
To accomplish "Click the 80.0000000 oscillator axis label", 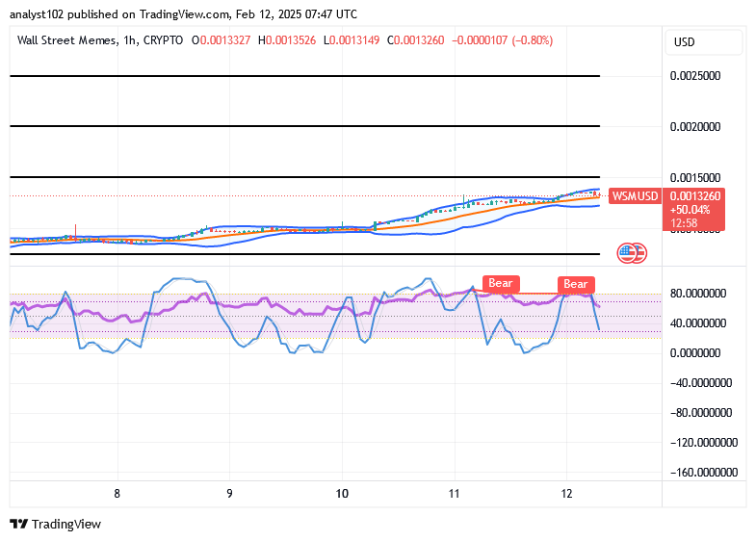I will (698, 294).
